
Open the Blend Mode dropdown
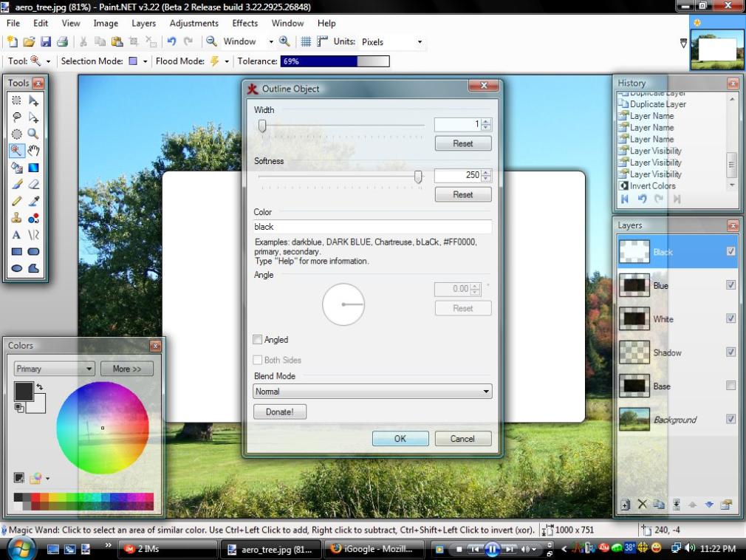(372, 392)
